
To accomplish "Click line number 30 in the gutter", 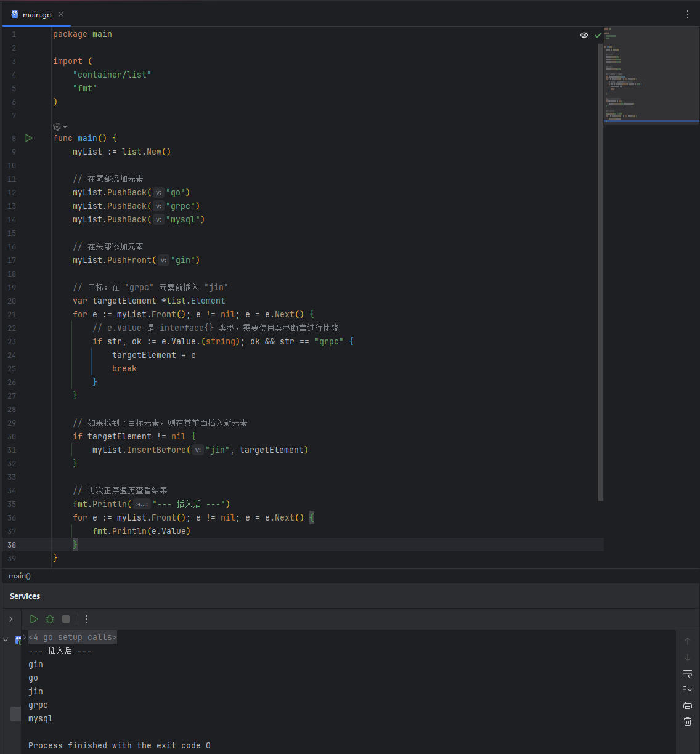I will pyautogui.click(x=12, y=436).
